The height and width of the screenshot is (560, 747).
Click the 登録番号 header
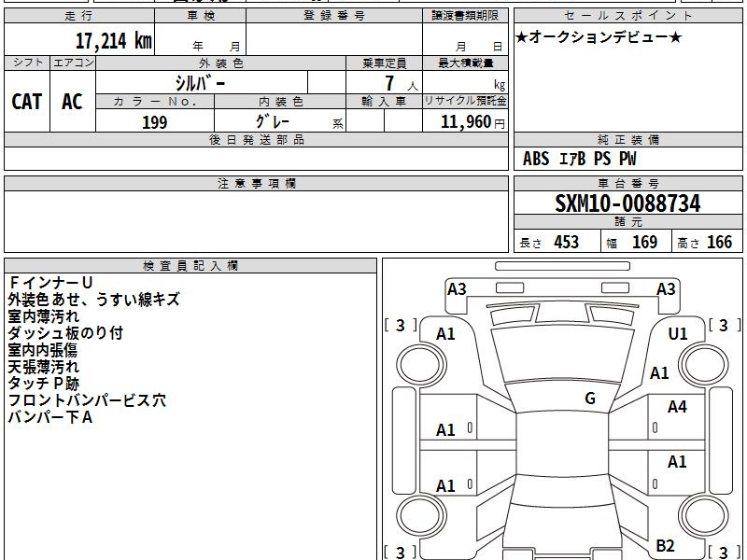(x=334, y=16)
